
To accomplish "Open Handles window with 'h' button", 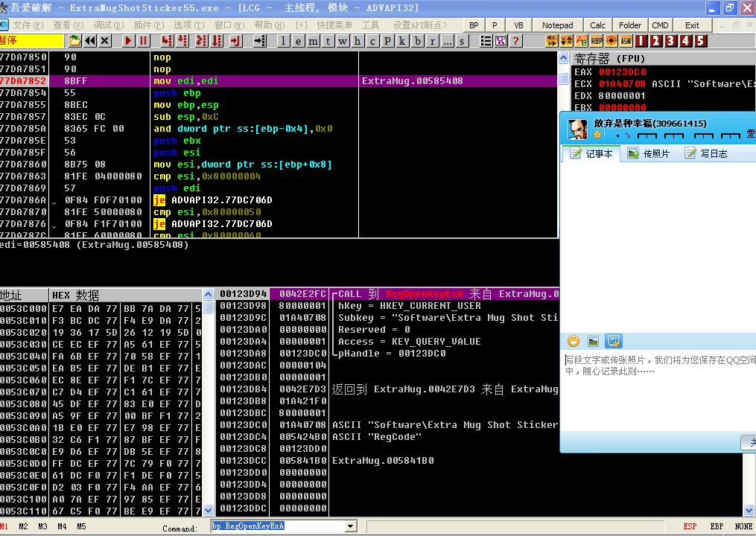I will (358, 41).
